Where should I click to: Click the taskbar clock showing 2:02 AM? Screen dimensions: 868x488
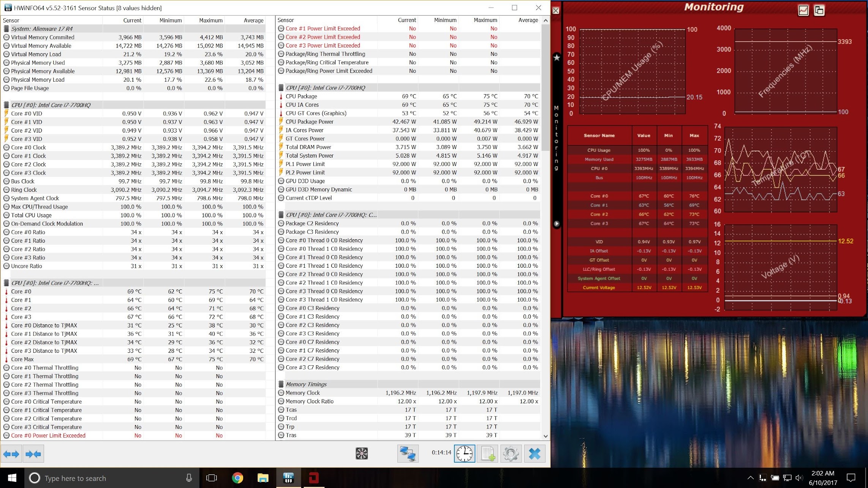823,478
